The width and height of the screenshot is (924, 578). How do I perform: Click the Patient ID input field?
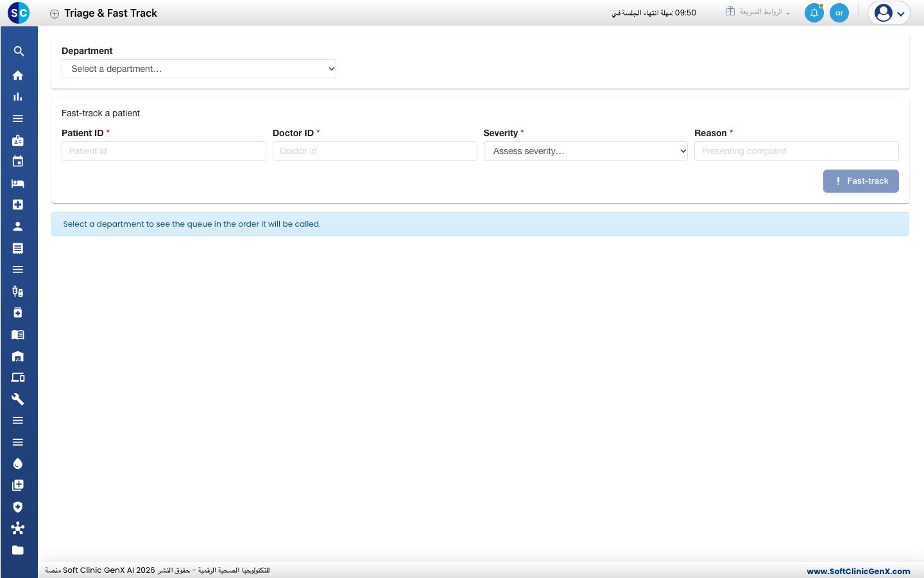click(164, 151)
